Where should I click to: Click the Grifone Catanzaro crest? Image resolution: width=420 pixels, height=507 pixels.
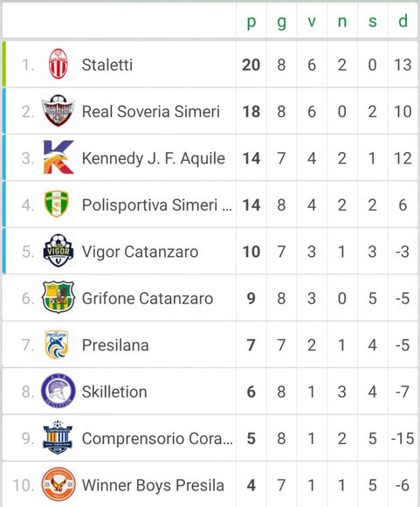pyautogui.click(x=59, y=297)
